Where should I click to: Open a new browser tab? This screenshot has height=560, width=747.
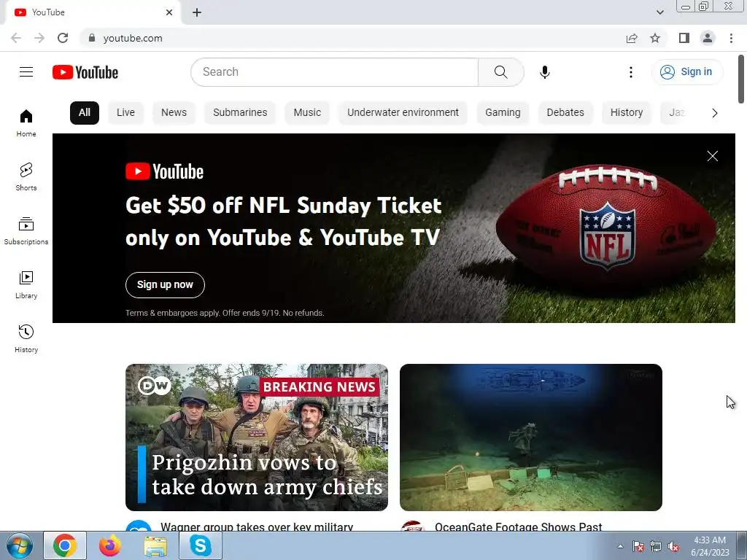(x=197, y=12)
